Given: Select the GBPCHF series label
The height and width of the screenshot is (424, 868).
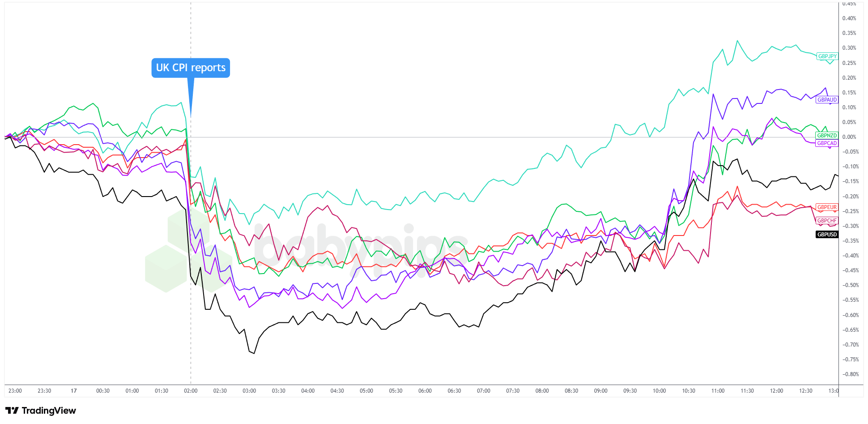Looking at the screenshot, I should (827, 221).
